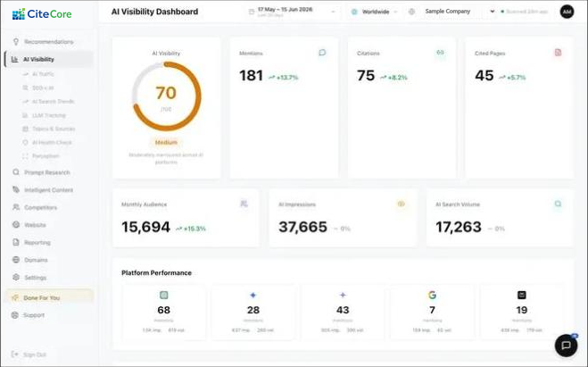Click the CiteCore logo

42,14
